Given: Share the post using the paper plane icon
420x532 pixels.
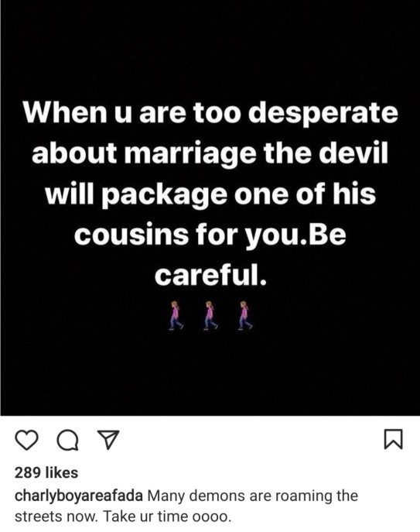Looking at the screenshot, I should (x=108, y=440).
